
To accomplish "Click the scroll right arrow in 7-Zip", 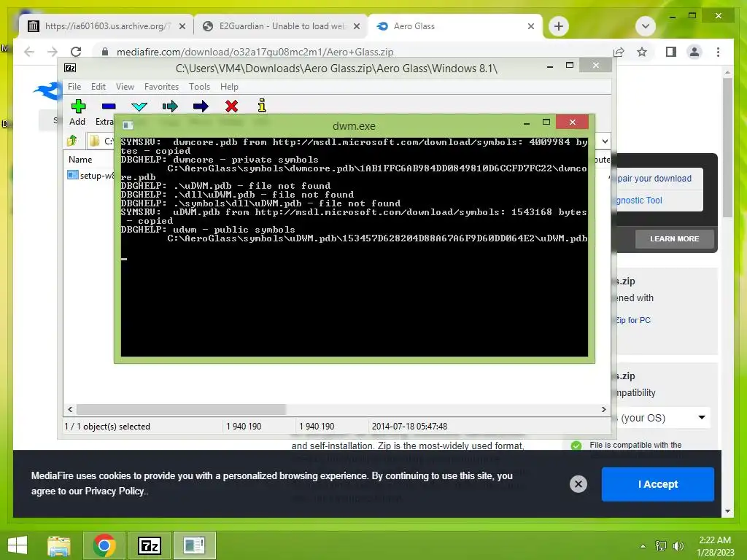I will 603,409.
